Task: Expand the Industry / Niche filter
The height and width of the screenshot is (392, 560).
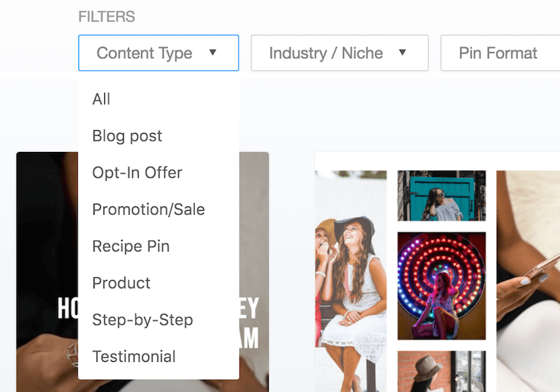Action: [x=339, y=52]
